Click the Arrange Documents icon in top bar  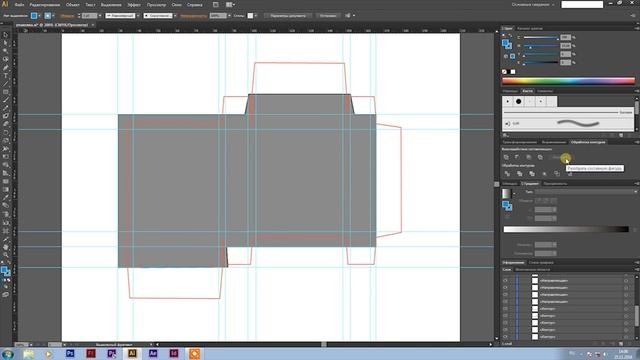(x=230, y=4)
